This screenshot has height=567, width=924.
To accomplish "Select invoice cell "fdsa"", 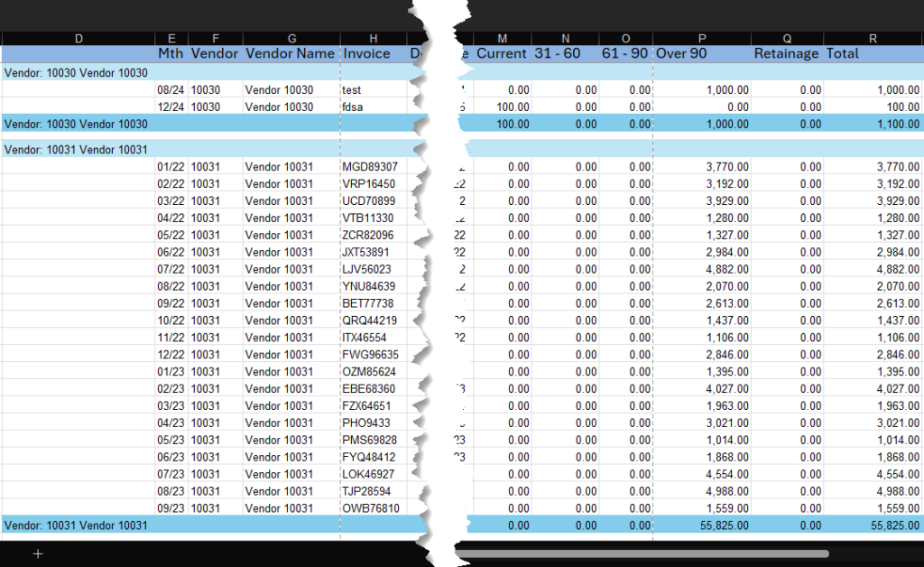I will pyautogui.click(x=374, y=107).
